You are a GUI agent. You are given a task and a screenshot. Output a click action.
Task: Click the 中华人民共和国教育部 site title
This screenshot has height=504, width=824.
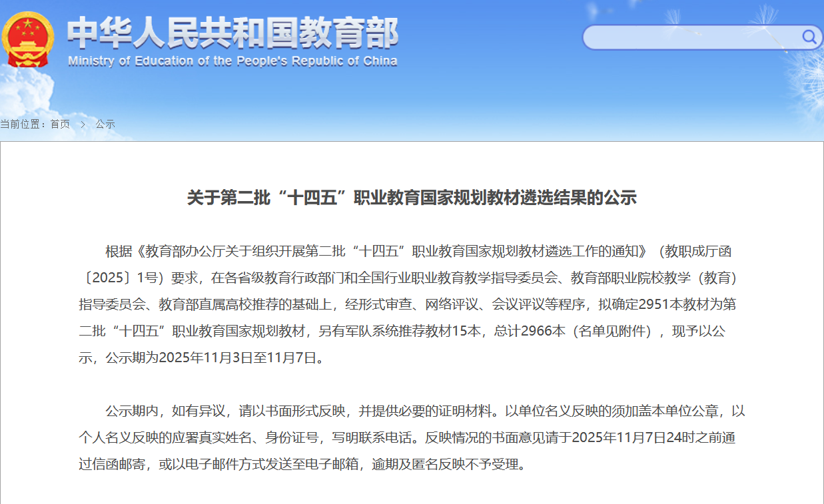coord(232,31)
